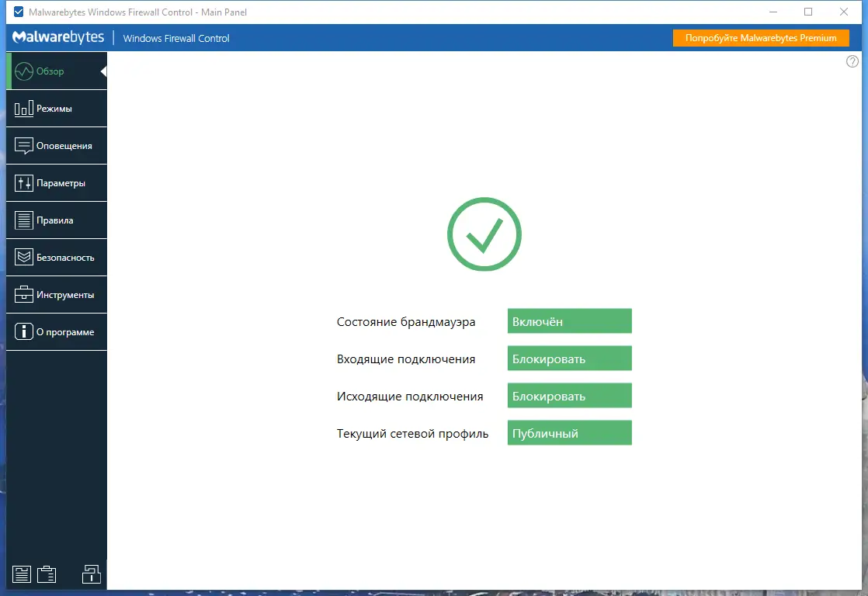Close the Firewall Control window

(844, 12)
